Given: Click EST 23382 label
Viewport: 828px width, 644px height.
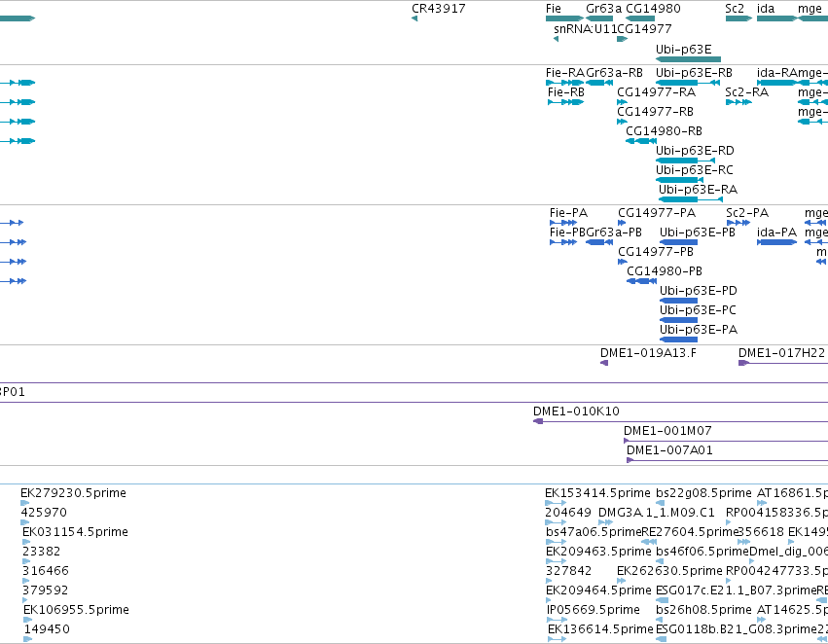Looking at the screenshot, I should (x=41, y=552).
